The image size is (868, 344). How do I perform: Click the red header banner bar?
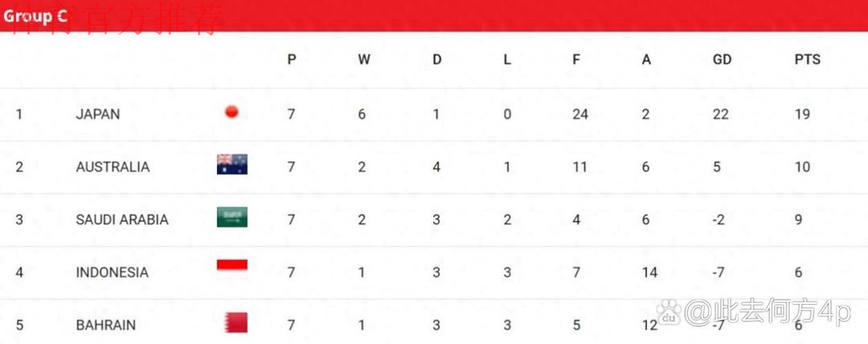482,16
